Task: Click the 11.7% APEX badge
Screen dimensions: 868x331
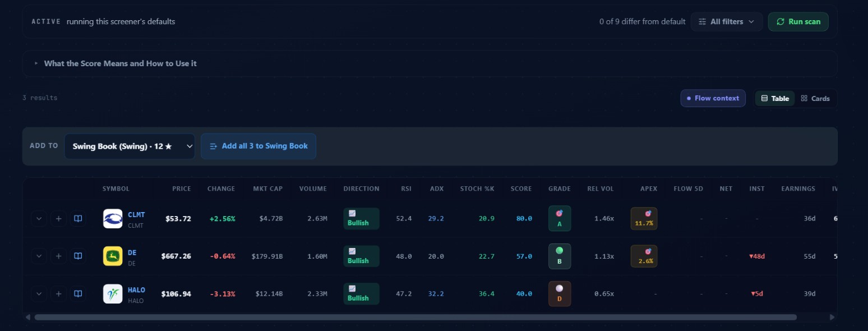Action: pos(644,218)
